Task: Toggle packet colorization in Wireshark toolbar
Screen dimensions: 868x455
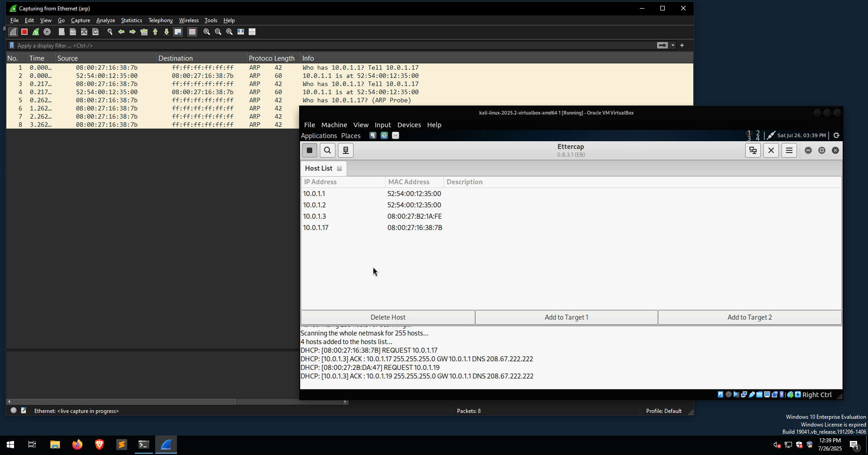Action: coord(192,32)
